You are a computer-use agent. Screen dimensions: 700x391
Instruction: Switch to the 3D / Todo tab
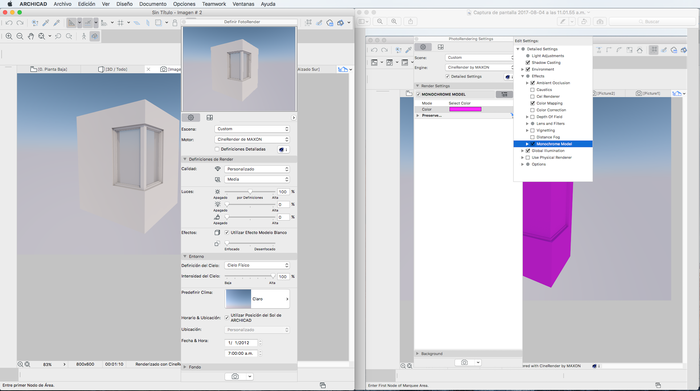112,69
